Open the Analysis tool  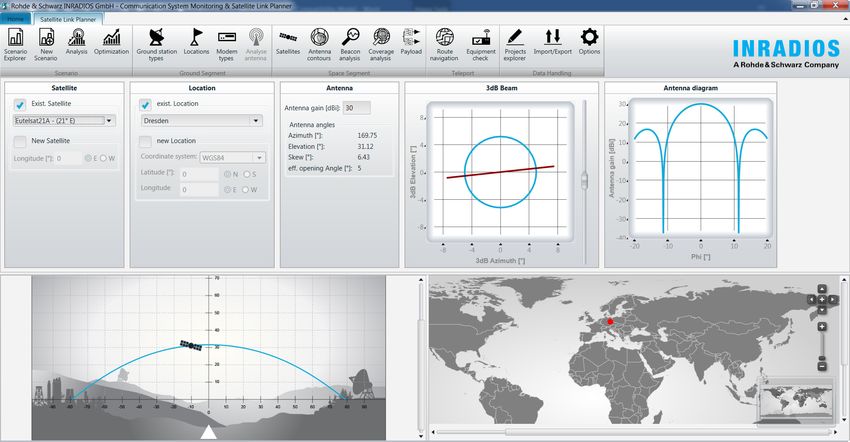tap(76, 42)
